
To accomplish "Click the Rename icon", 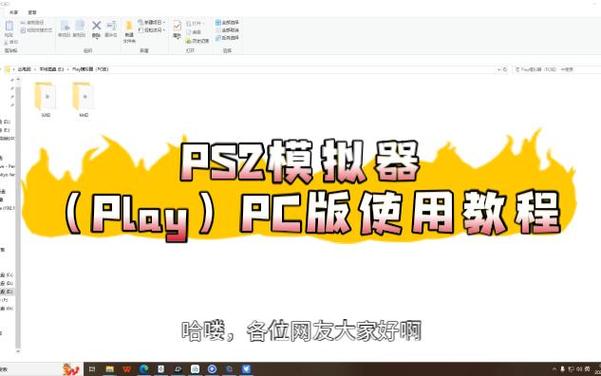I will point(111,26).
